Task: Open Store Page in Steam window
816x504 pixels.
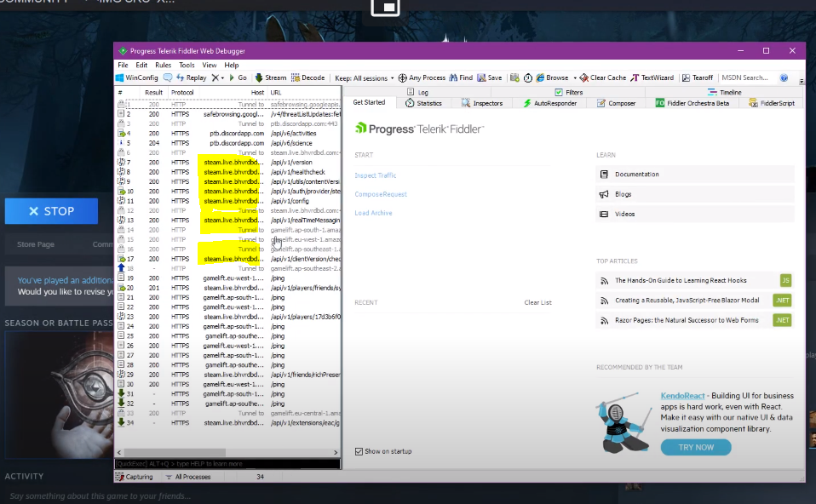Action: [36, 244]
